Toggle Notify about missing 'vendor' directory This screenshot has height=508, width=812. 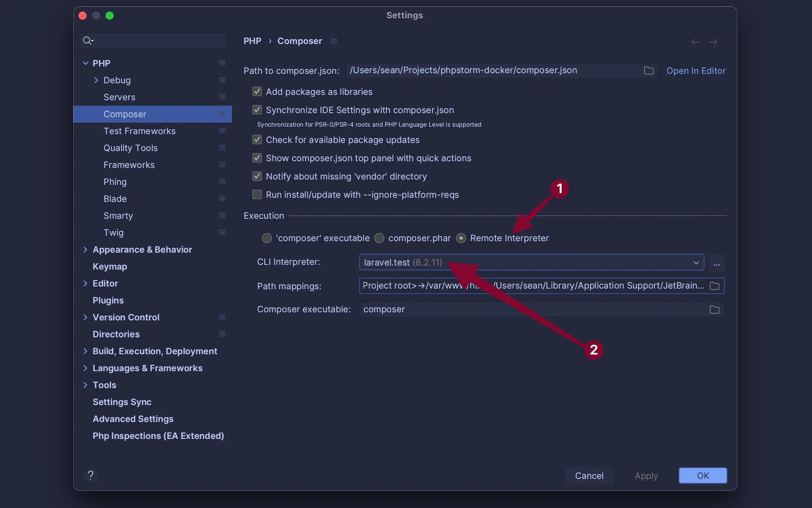[x=257, y=176]
